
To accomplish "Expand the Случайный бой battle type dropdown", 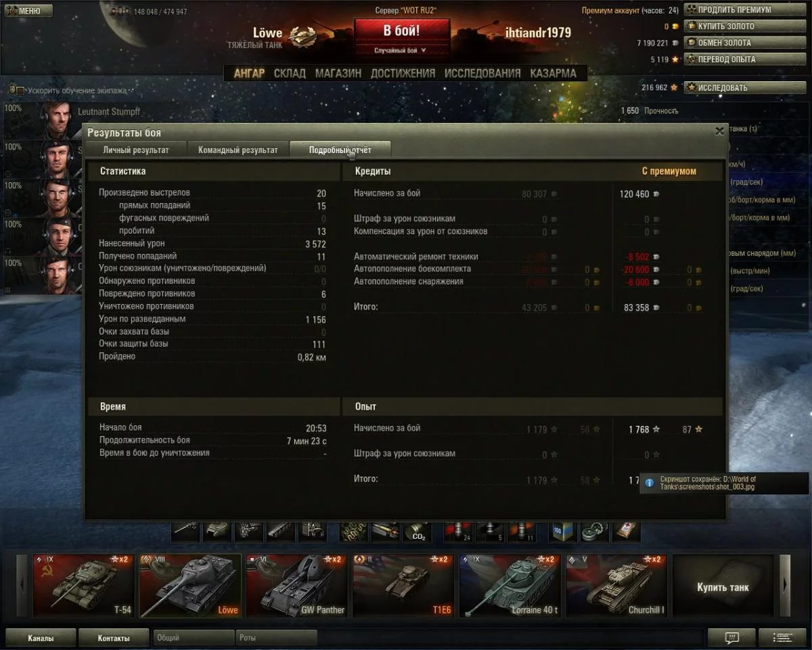I will coord(401,50).
